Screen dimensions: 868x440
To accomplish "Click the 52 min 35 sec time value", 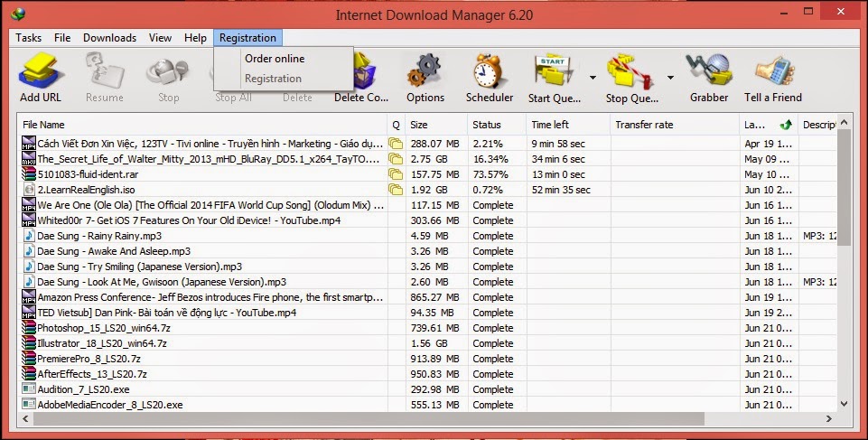I will [x=561, y=190].
